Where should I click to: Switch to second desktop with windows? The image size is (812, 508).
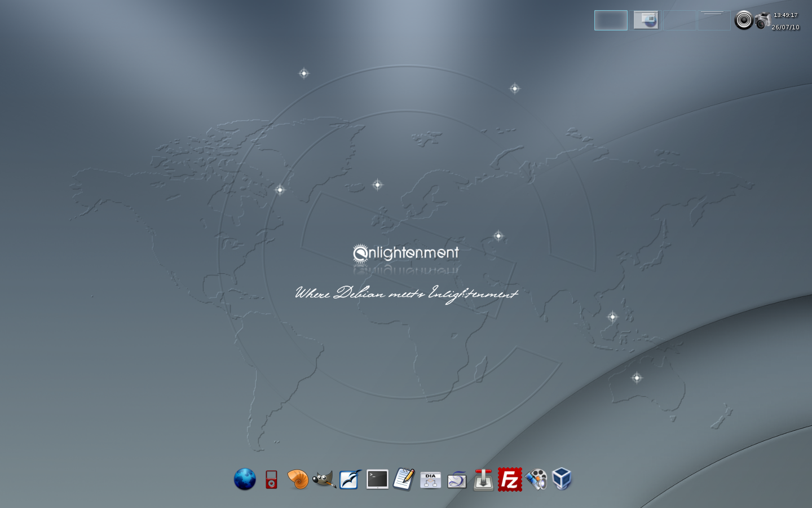tap(646, 20)
